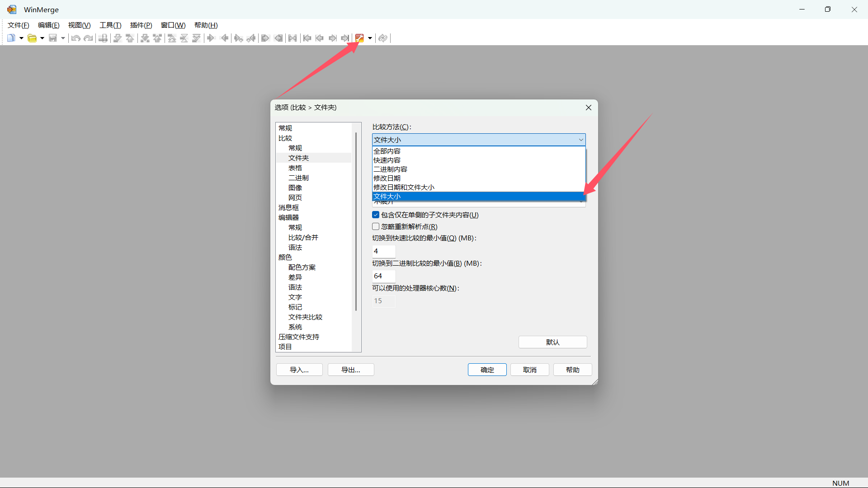The height and width of the screenshot is (488, 868).
Task: Choose 修改日期和文件大小 from the list
Action: coord(479,188)
